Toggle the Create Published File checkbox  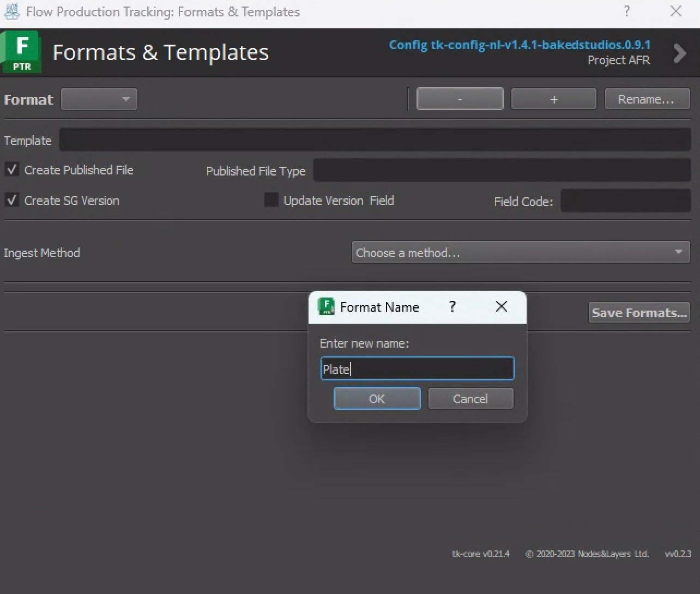(12, 170)
